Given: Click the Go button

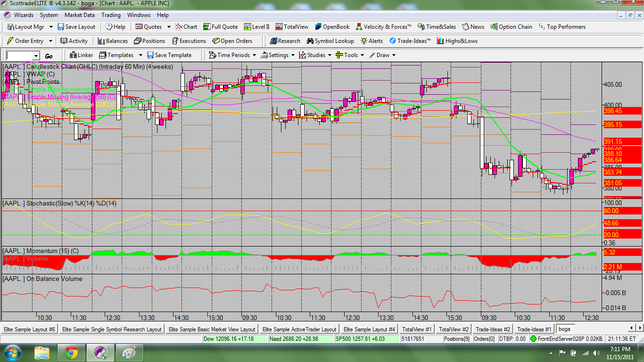Looking at the screenshot, I should [49, 56].
